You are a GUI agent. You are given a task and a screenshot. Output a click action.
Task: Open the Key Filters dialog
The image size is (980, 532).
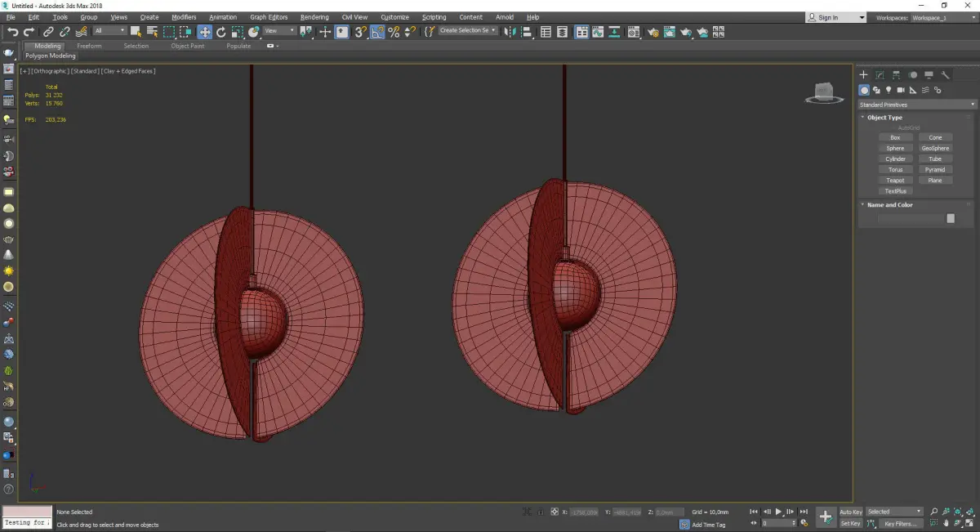(899, 524)
